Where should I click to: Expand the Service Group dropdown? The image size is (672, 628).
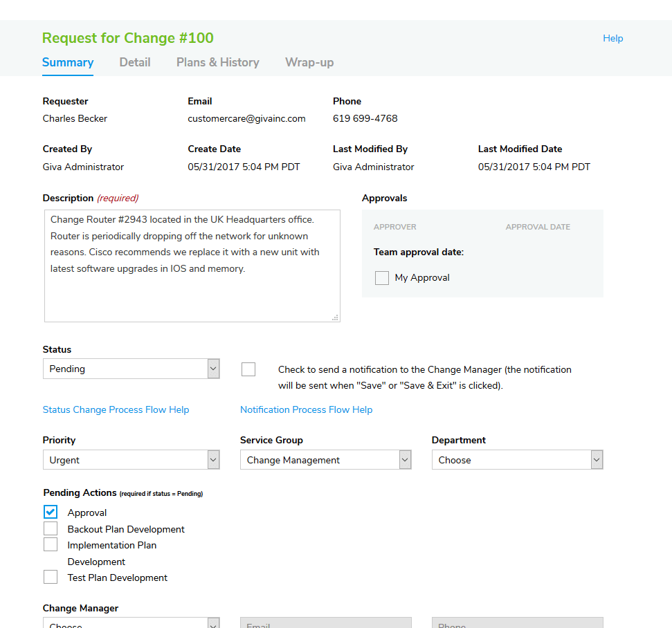[326, 460]
